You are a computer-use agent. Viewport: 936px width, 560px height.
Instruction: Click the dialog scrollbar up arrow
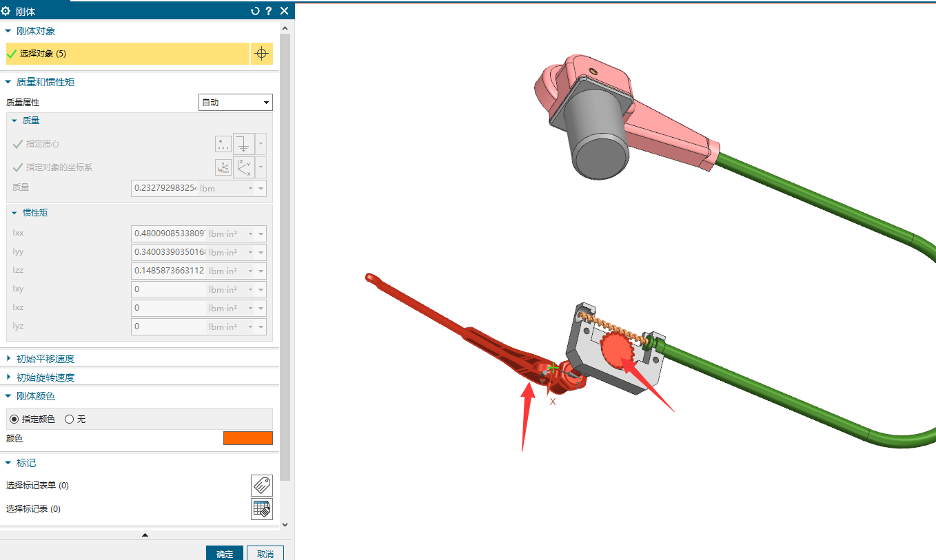pos(285,28)
